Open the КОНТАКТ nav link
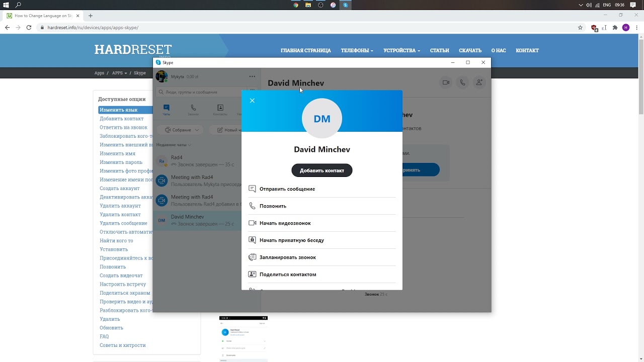 (x=527, y=50)
